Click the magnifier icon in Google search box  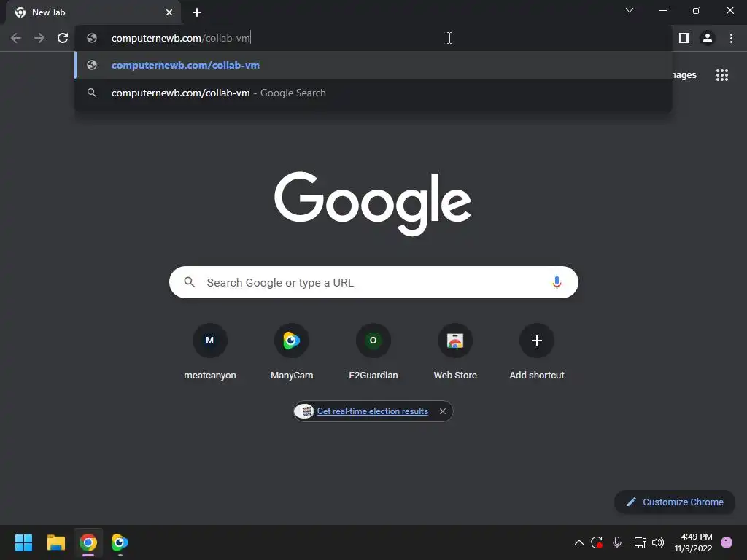189,282
